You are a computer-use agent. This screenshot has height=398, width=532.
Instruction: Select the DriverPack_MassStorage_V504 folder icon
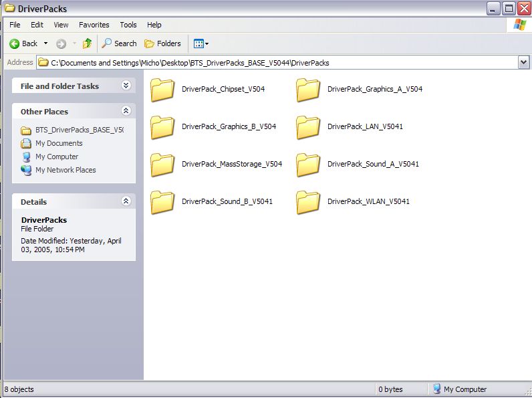162,165
